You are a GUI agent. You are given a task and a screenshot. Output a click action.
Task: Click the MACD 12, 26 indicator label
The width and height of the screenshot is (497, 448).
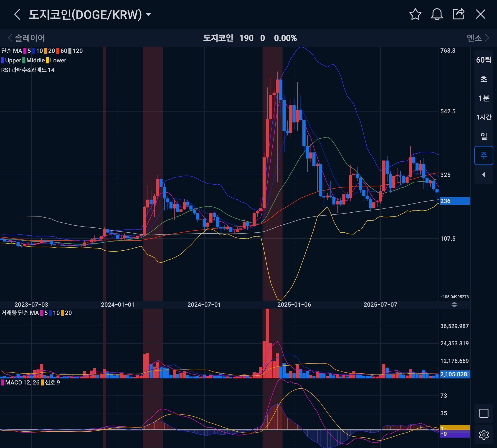22,382
